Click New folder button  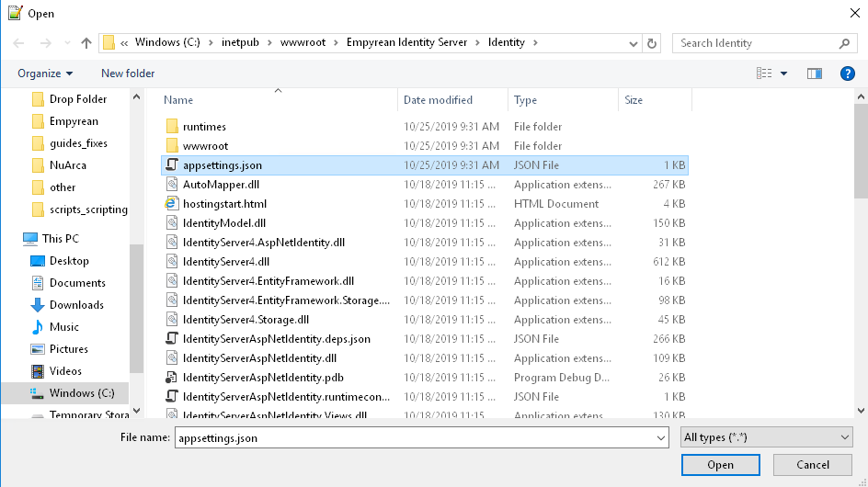pyautogui.click(x=128, y=74)
